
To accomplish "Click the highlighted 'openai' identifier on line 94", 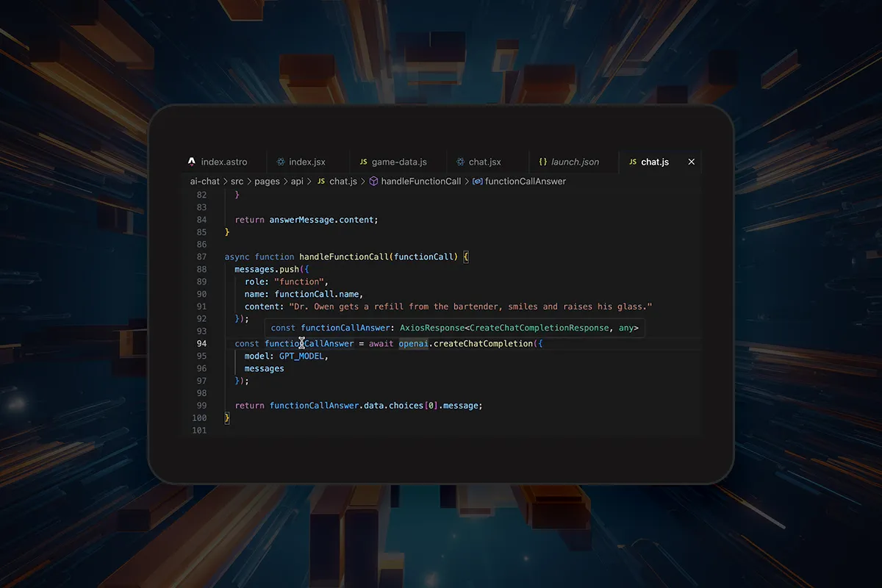I will click(413, 343).
